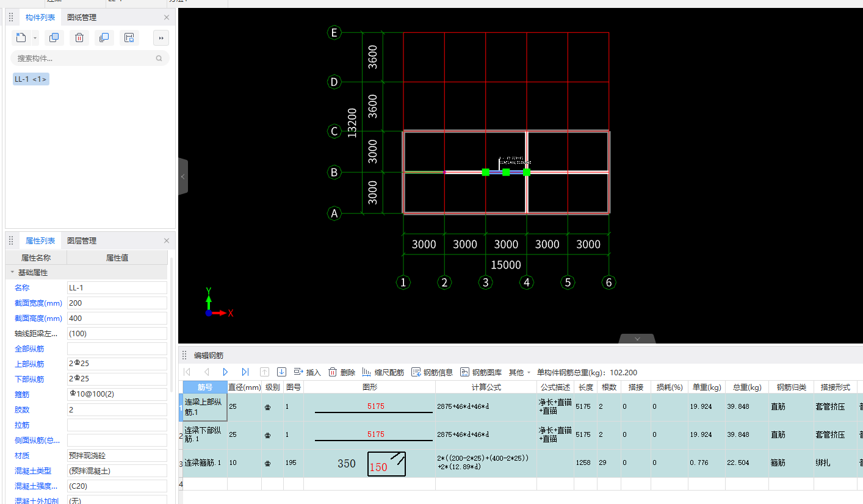Go to first rebar record icon
The image size is (863, 504).
pos(187,372)
